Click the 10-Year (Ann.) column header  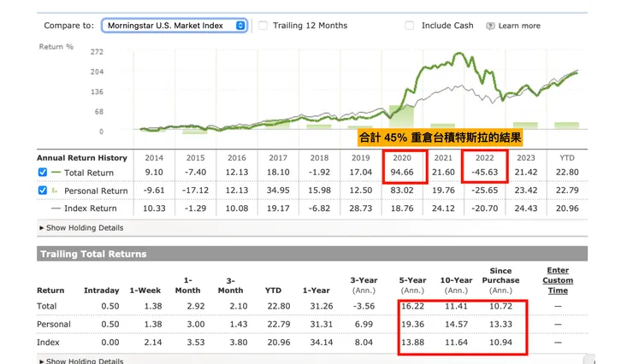pos(456,285)
